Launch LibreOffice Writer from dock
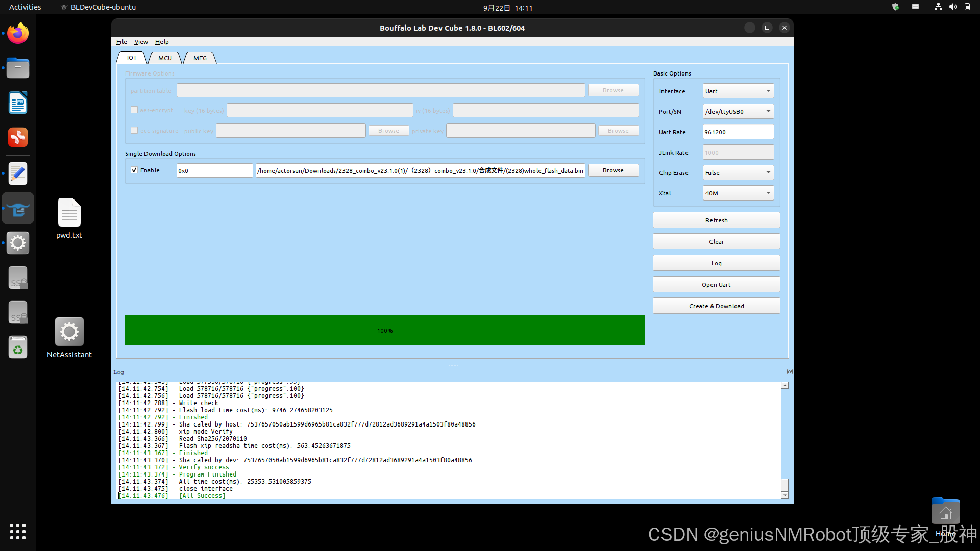 [x=18, y=103]
